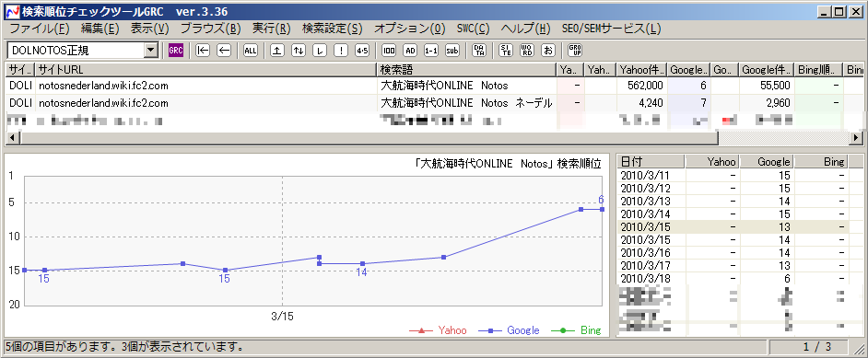Image resolution: width=868 pixels, height=358 pixels.
Task: Click the 1-1 toolbar icon
Action: pos(431,51)
